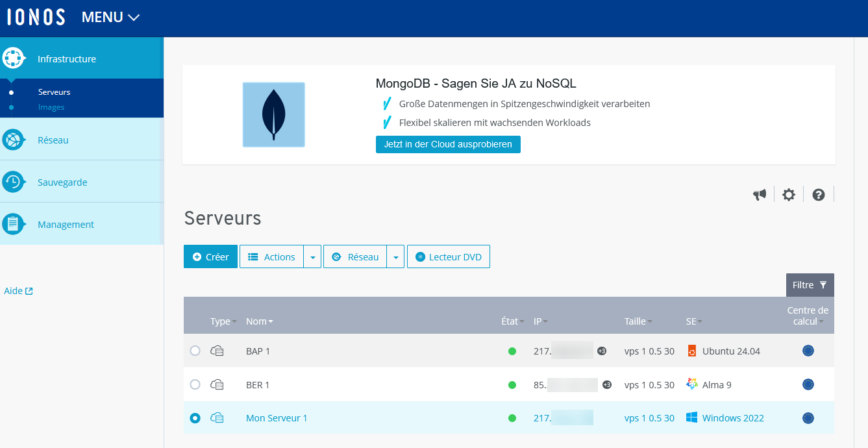Sort by Taille column header

638,321
